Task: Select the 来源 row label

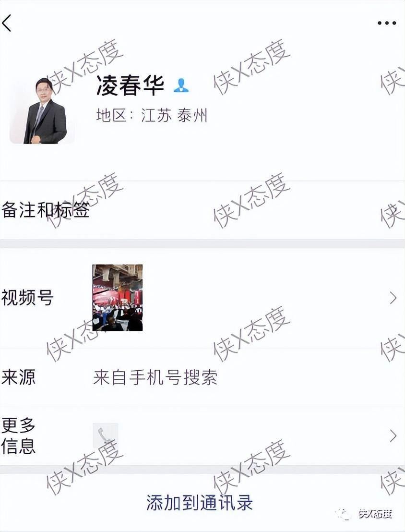Action: click(18, 377)
